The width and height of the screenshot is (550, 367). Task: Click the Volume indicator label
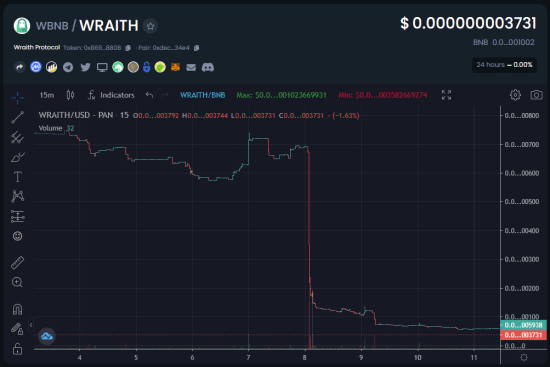point(50,128)
